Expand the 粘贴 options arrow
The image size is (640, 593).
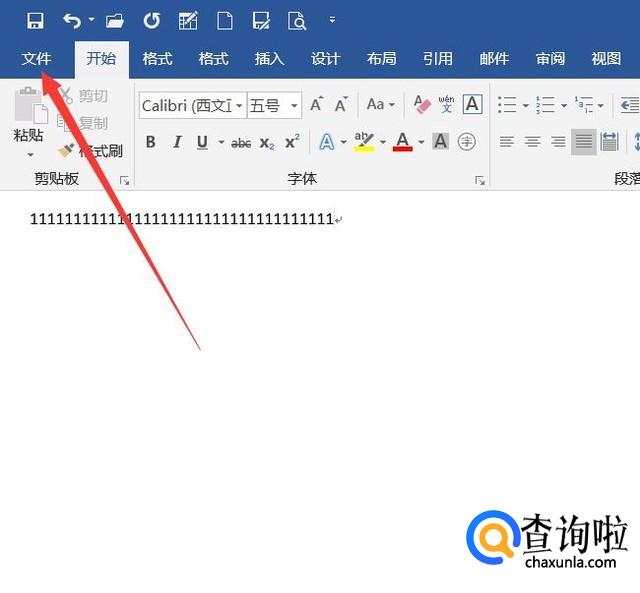click(x=30, y=155)
